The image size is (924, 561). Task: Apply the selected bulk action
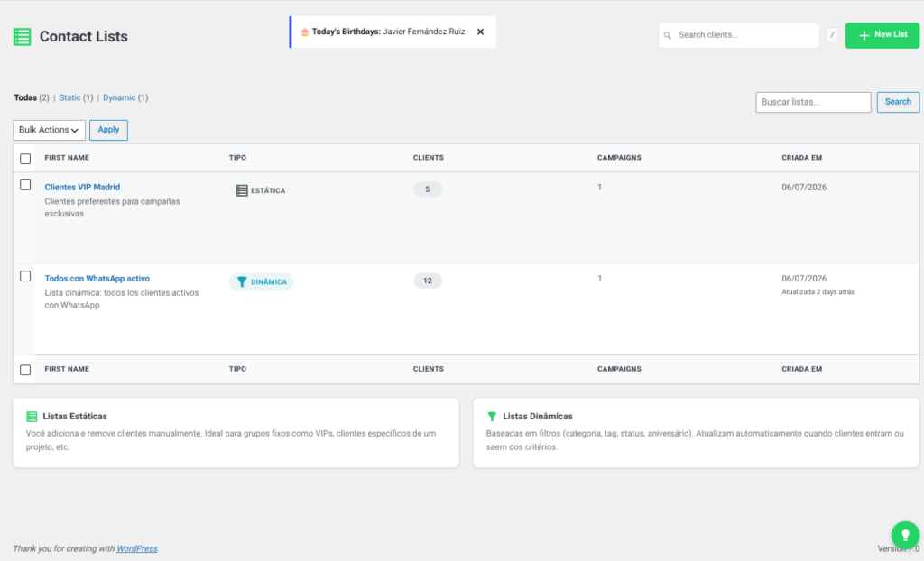[x=108, y=130]
